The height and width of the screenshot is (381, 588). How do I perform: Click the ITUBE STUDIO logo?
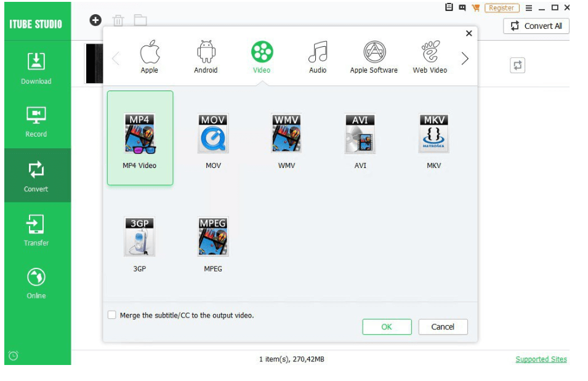[x=36, y=25]
